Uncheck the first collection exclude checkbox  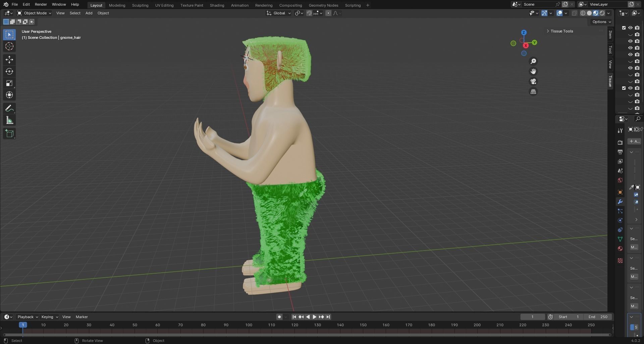[x=624, y=28]
